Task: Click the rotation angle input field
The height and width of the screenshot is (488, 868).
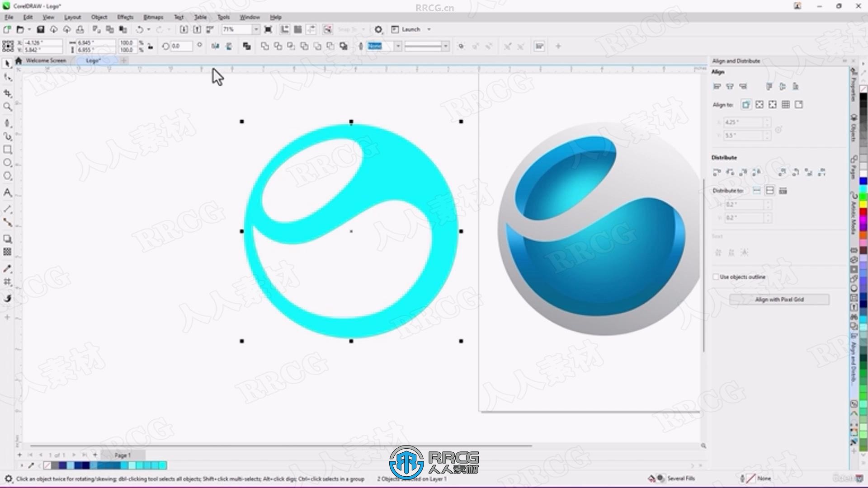Action: pos(181,46)
